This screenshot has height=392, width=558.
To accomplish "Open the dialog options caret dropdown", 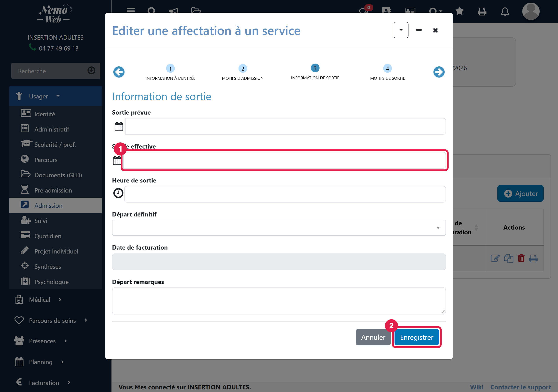I will pyautogui.click(x=401, y=30).
